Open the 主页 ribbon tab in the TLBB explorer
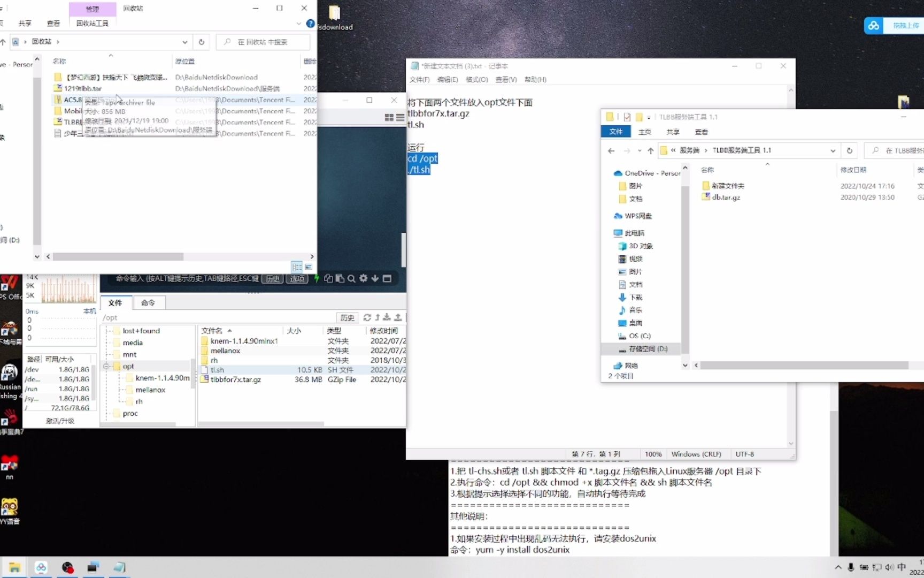 tap(645, 132)
